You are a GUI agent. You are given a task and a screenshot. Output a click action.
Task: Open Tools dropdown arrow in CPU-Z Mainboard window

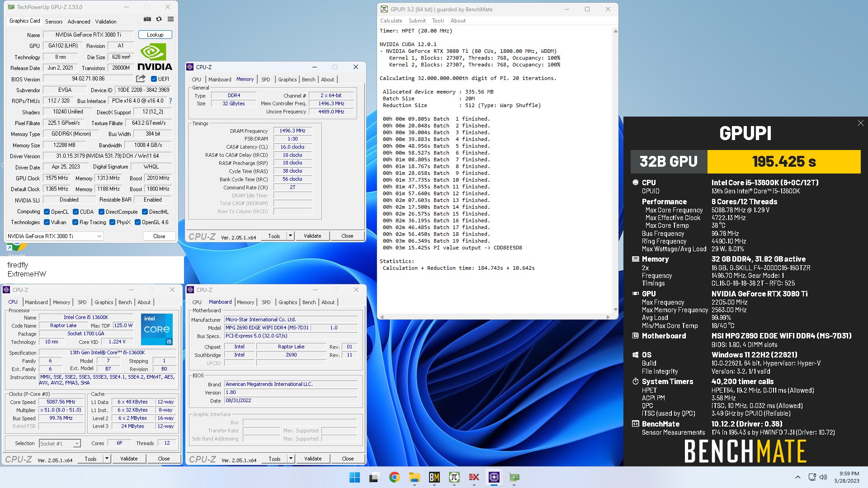click(291, 459)
